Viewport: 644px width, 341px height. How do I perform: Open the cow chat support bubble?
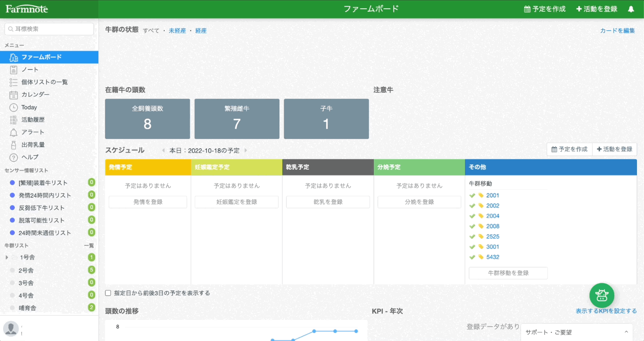pyautogui.click(x=601, y=295)
